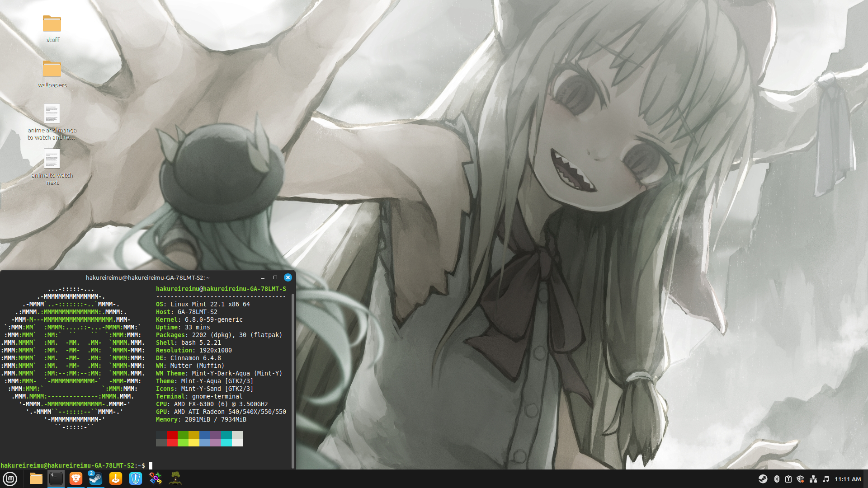Launch the DOSBox icon in the taskbar

(x=156, y=479)
